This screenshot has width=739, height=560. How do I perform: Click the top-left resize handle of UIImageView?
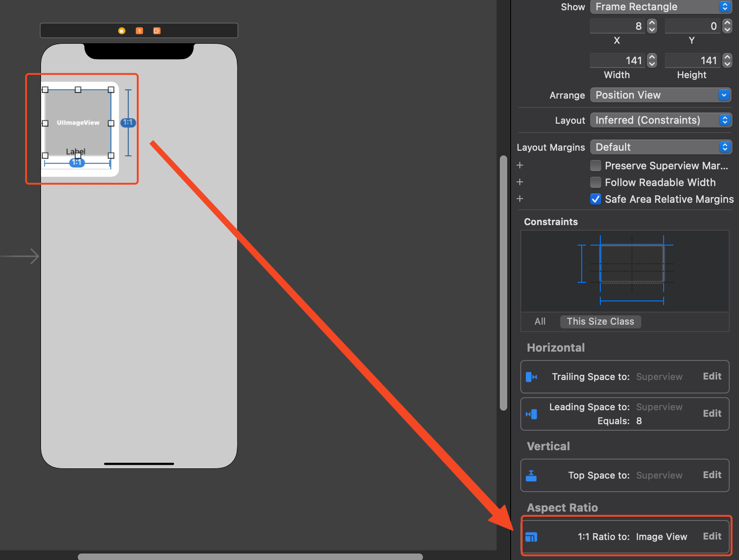pos(45,90)
